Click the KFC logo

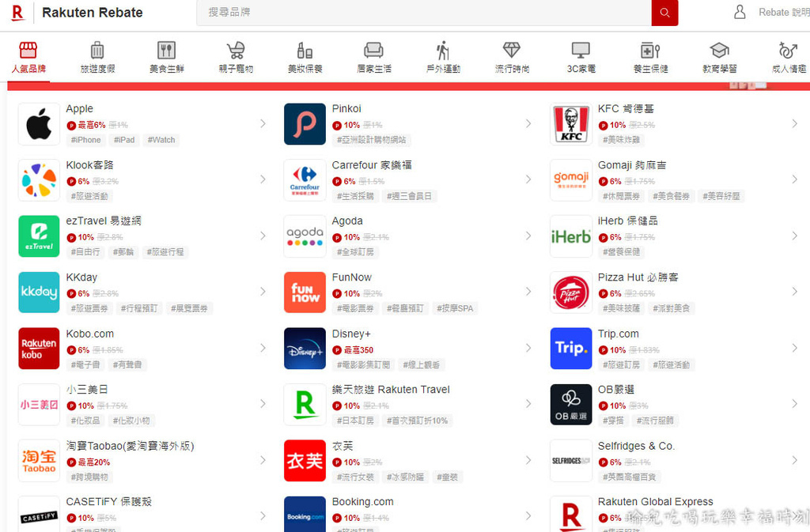click(571, 124)
